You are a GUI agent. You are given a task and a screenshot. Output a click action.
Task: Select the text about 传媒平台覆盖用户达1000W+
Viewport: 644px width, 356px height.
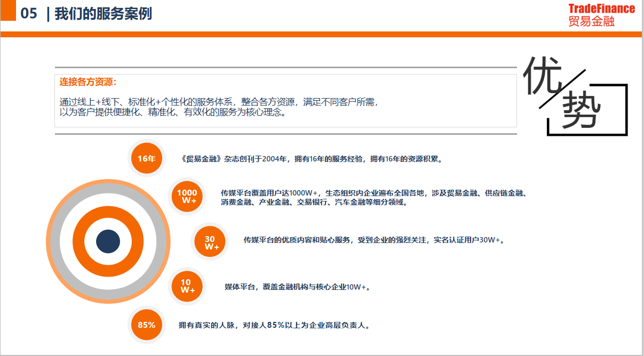[373, 197]
